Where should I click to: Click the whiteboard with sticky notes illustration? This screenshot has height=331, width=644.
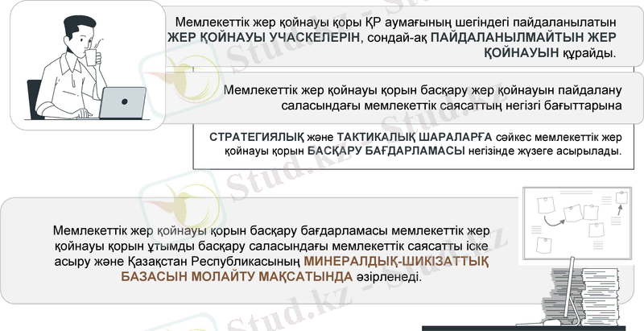[x=576, y=224]
